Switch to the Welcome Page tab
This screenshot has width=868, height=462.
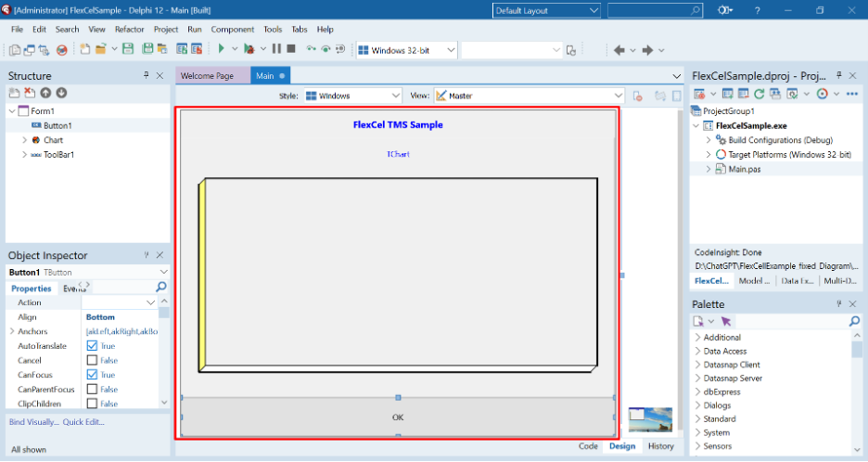[x=213, y=75]
